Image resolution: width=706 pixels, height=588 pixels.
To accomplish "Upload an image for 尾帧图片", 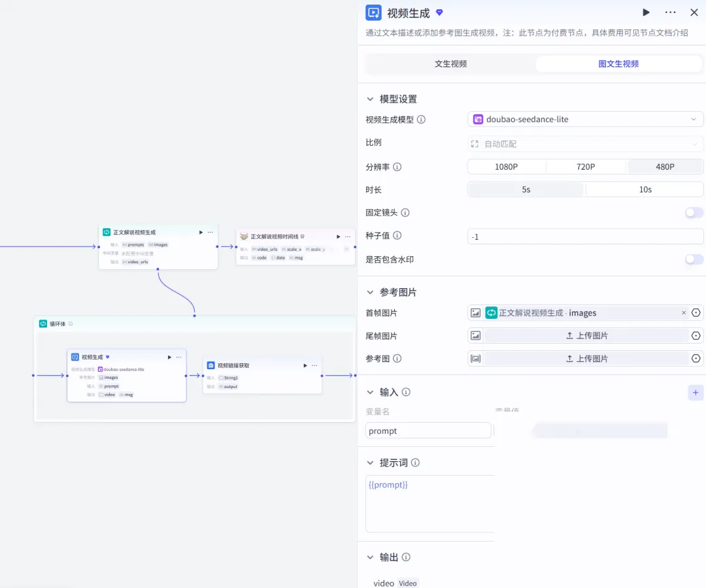I will click(586, 336).
